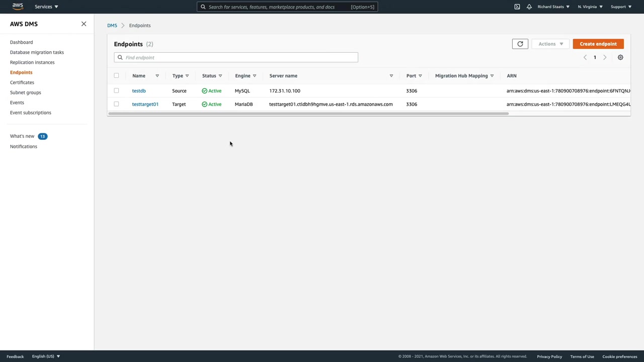644x362 pixels.
Task: Click server name 172.31.10.100
Action: point(285,91)
